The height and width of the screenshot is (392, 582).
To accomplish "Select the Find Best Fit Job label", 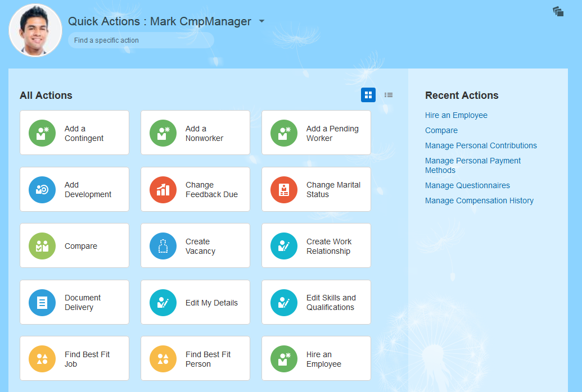I will [87, 359].
